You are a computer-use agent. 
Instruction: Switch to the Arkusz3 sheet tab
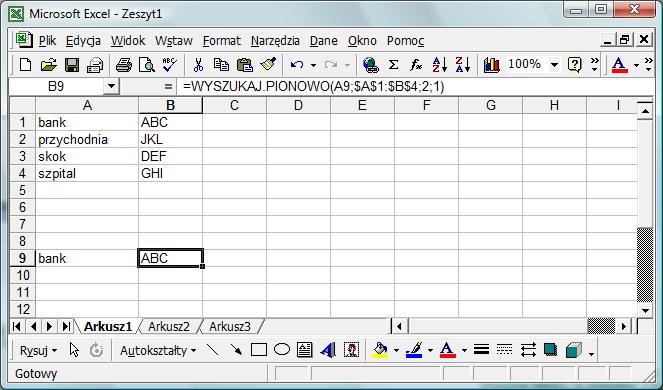(230, 326)
